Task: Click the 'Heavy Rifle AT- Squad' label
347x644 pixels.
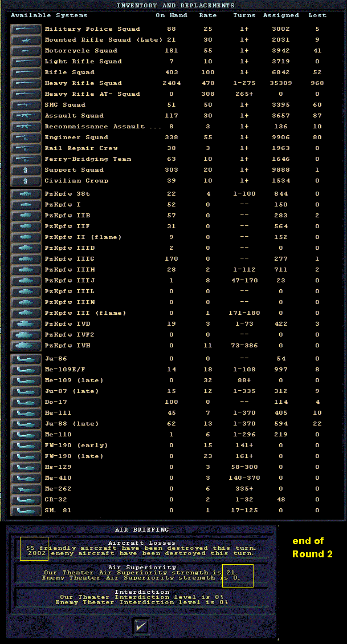Action: (x=92, y=94)
